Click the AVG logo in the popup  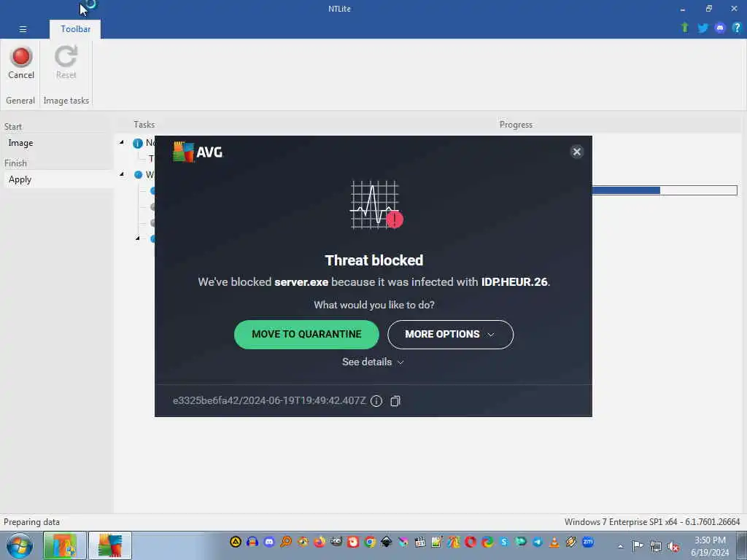point(198,152)
